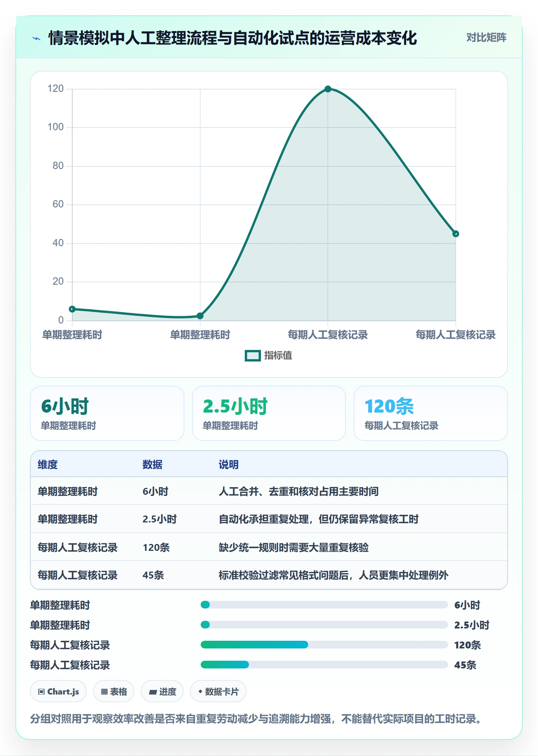Open the 2.5小时 stat card
538x756 pixels.
(x=269, y=413)
